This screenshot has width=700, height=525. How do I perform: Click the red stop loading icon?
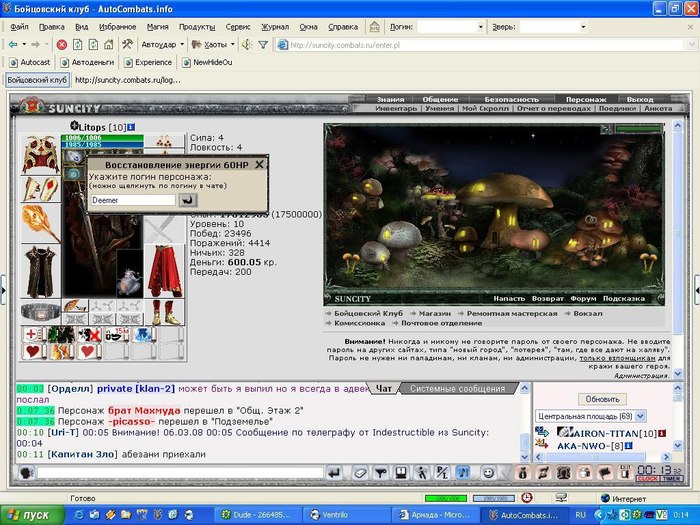[62, 45]
